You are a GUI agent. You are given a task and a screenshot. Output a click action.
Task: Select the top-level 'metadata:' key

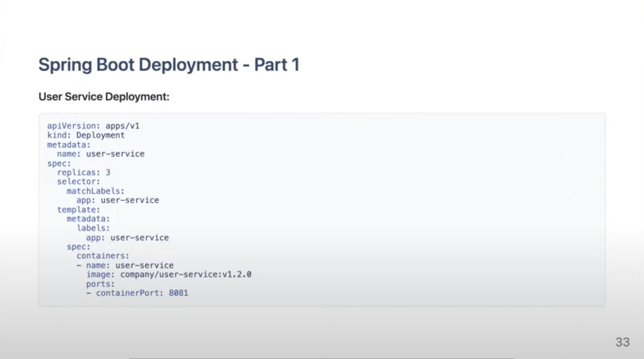69,145
